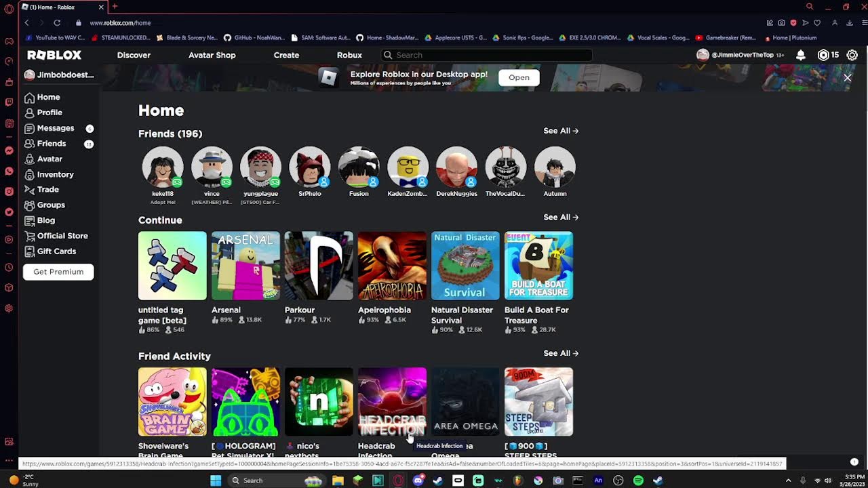Screen dimensions: 868x488
Task: Click the browser address bar
Action: pos(420,22)
